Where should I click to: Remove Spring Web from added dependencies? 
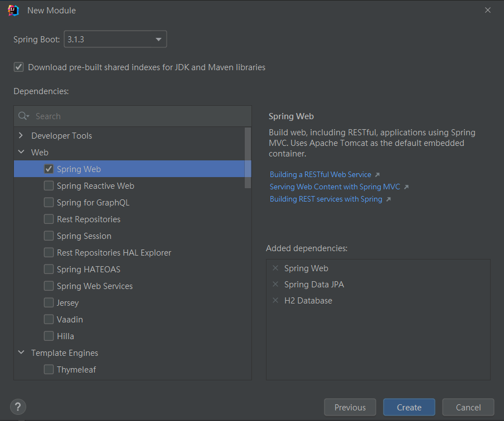pyautogui.click(x=275, y=268)
